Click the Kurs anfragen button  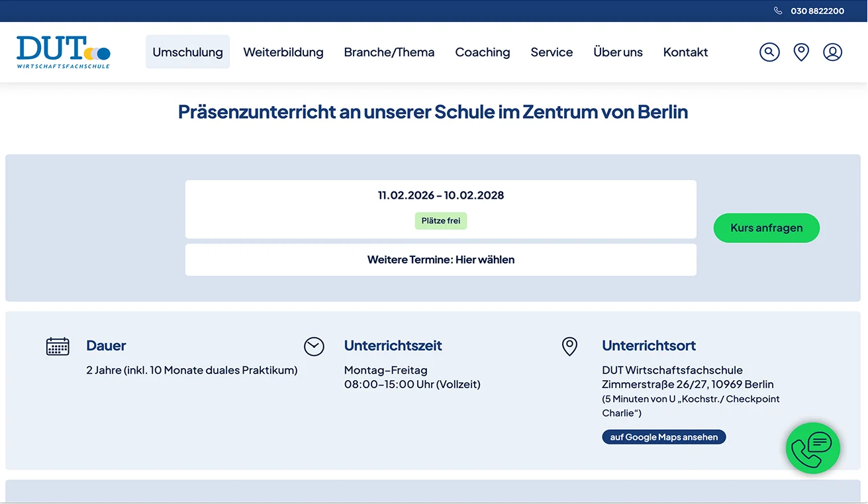pyautogui.click(x=766, y=228)
